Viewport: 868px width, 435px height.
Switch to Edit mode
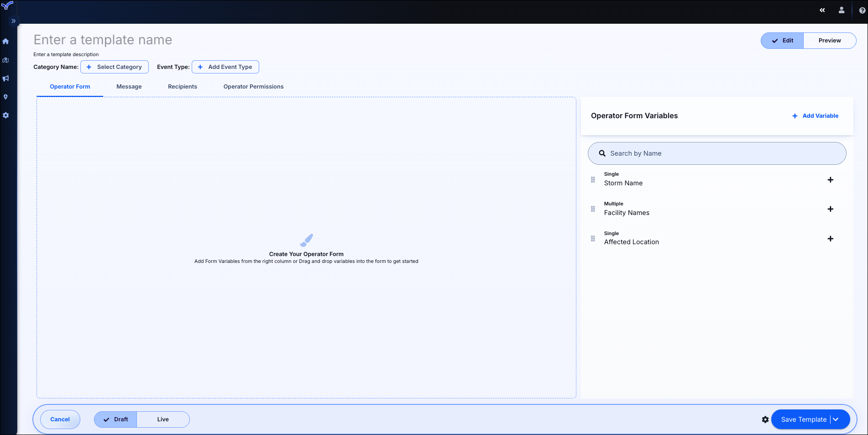click(782, 41)
